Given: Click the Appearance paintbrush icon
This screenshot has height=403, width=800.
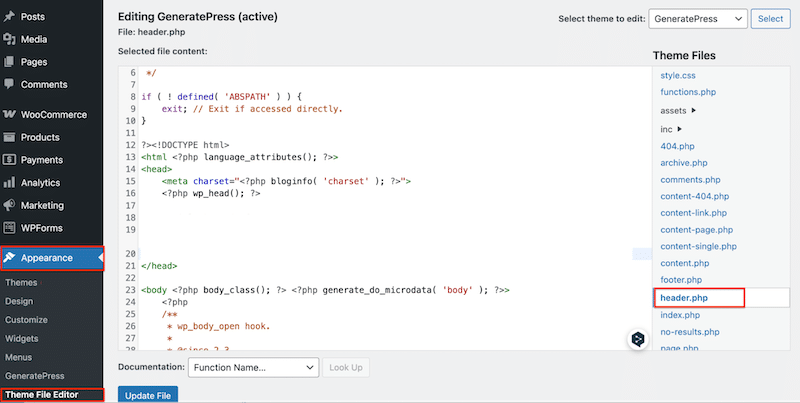Looking at the screenshot, I should click(x=9, y=258).
